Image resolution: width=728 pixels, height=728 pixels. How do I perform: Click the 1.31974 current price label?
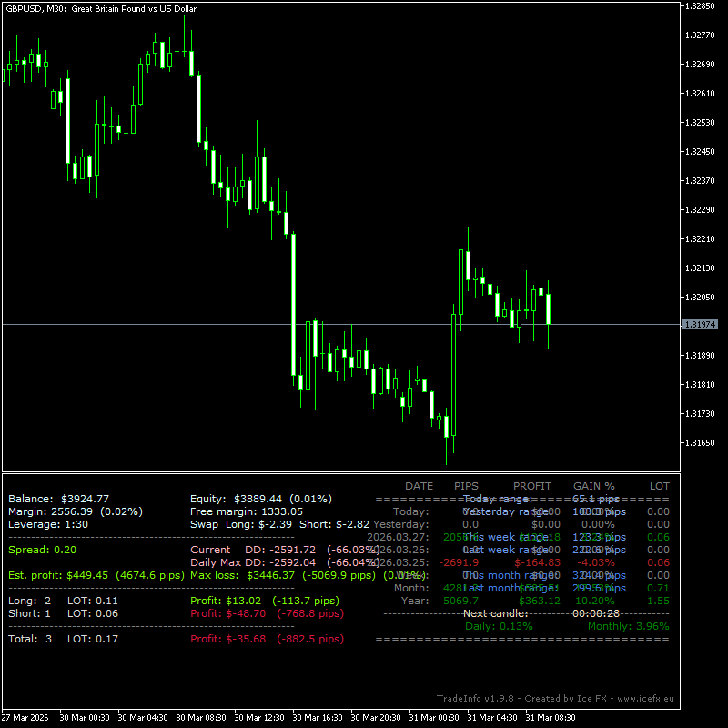click(x=699, y=324)
